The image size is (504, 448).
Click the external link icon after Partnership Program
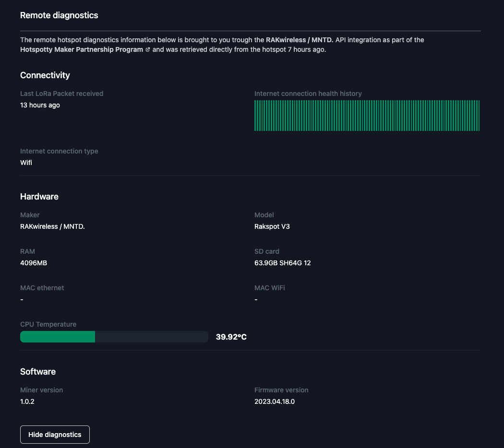coord(147,49)
